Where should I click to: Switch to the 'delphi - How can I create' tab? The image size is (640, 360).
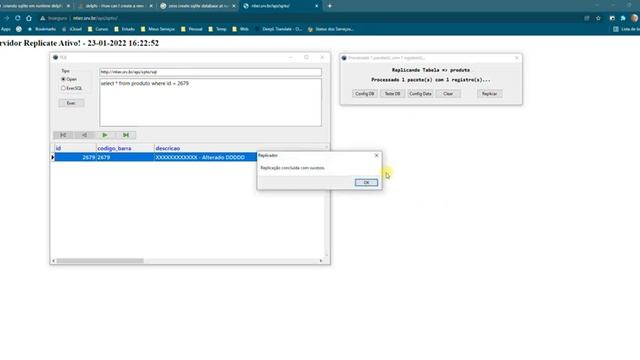coord(114,6)
